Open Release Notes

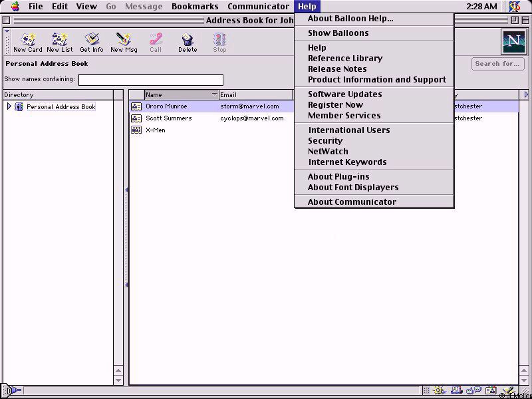[374, 69]
